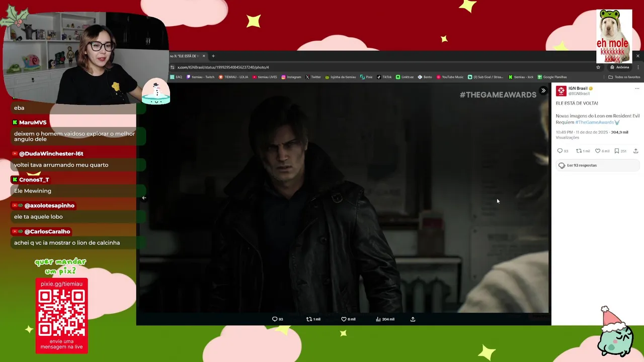Click the share icon in tweet side panel

635,151
